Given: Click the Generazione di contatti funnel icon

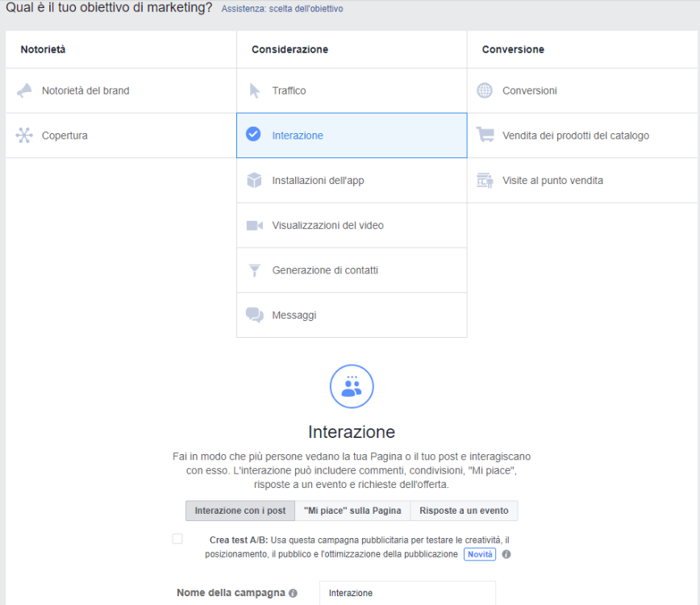Looking at the screenshot, I should 254,269.
